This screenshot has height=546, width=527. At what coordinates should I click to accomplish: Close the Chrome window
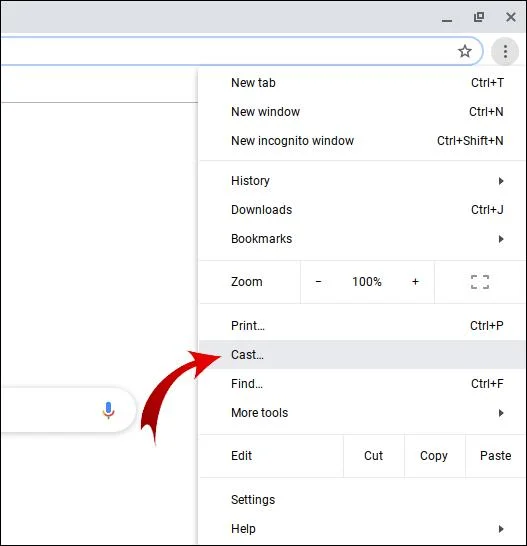point(511,17)
